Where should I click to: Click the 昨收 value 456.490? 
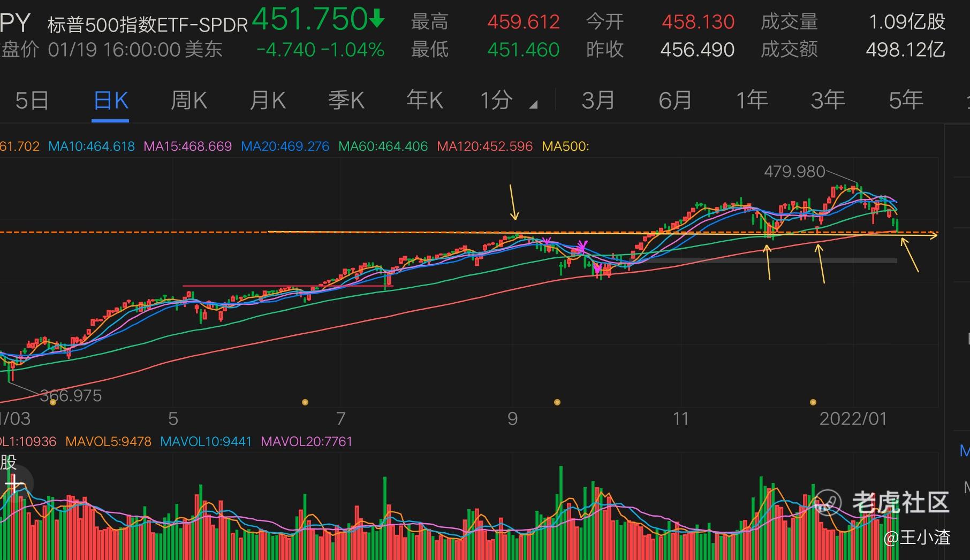(x=697, y=50)
